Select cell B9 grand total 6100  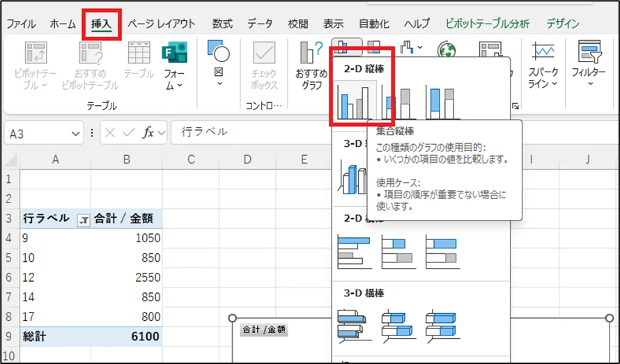(127, 337)
